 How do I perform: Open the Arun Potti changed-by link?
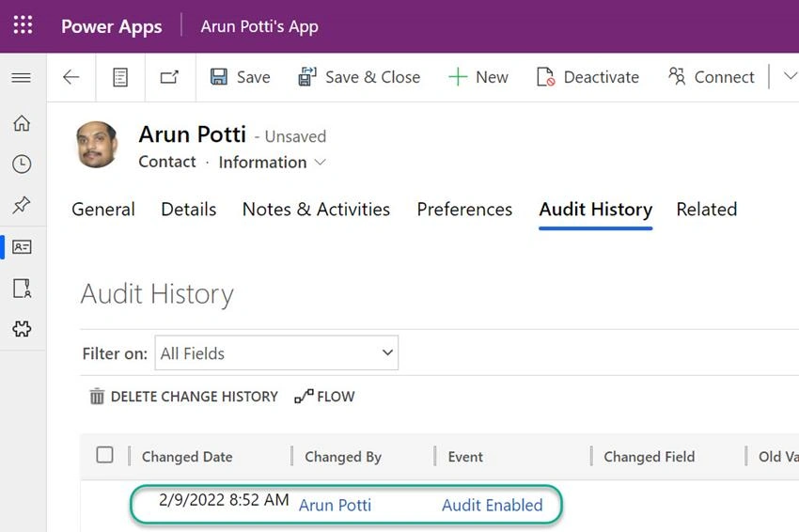click(335, 505)
